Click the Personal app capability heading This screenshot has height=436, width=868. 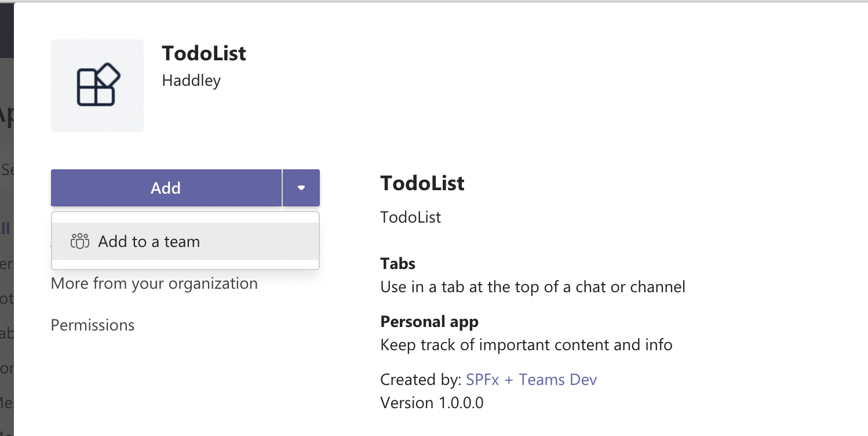point(429,322)
